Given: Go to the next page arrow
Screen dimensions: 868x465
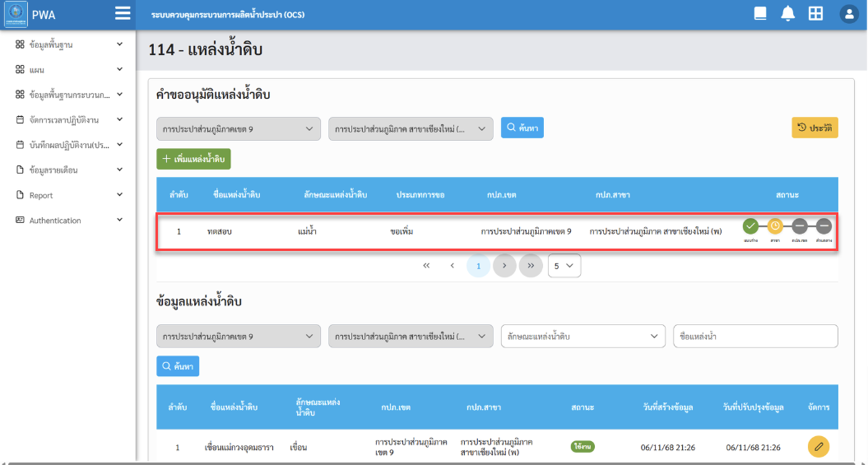Looking at the screenshot, I should click(504, 266).
